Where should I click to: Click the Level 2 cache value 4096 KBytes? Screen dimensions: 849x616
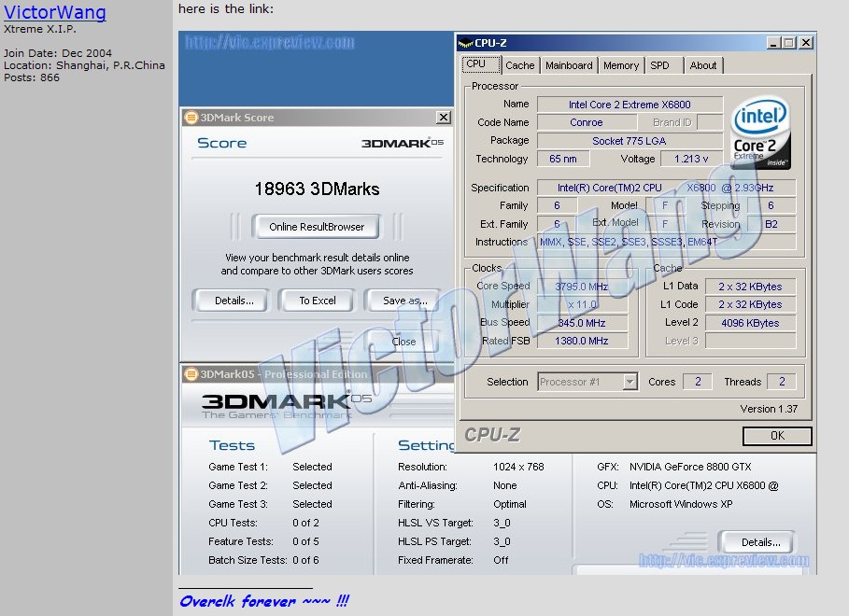750,323
